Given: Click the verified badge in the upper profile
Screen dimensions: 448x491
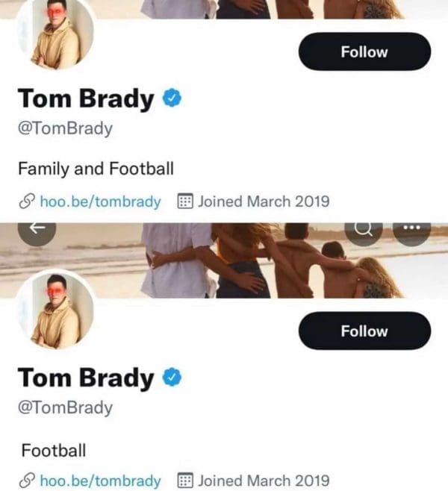Looking at the screenshot, I should 172,98.
